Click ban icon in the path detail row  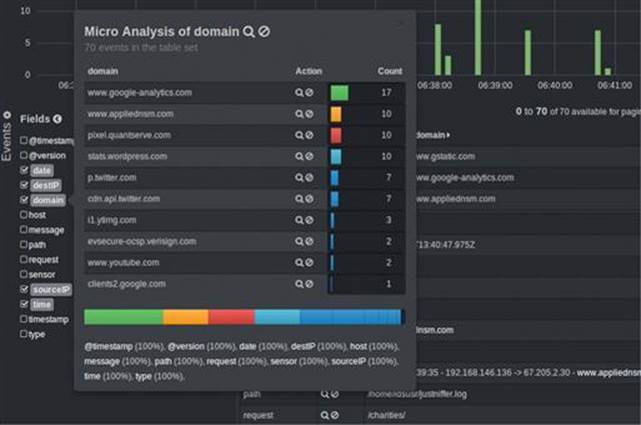coord(335,394)
